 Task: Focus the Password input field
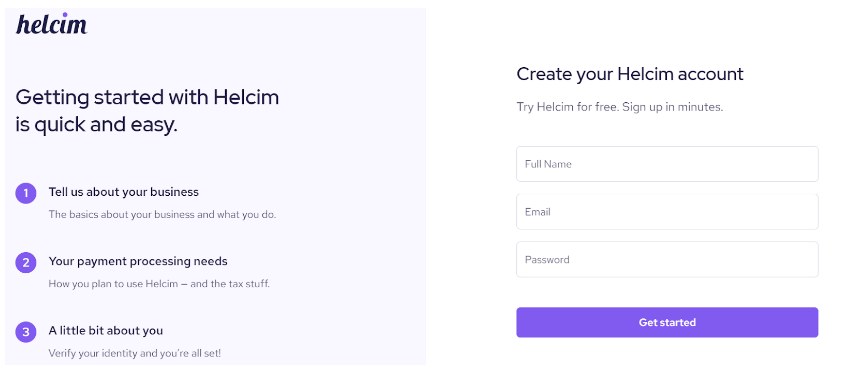(x=667, y=259)
